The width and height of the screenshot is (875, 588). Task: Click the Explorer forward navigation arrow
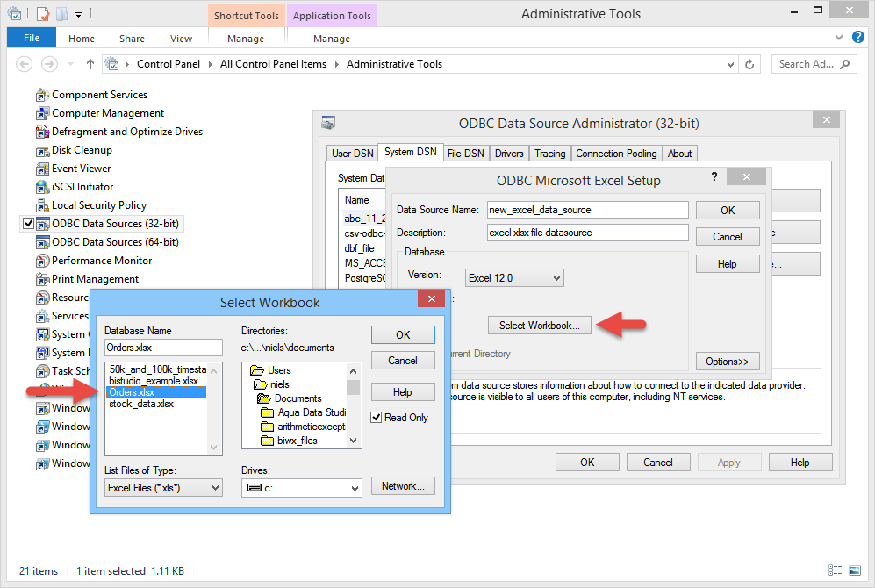(50, 64)
